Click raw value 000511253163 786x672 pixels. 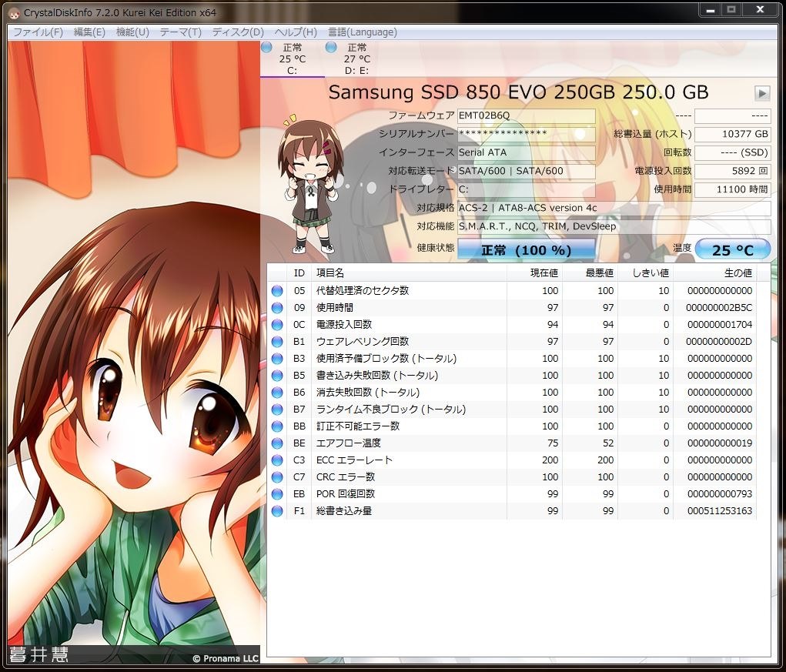720,511
